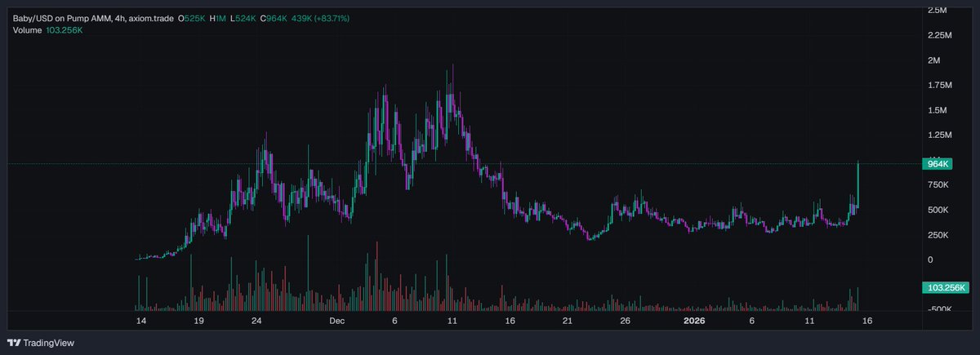Click the 1.5M price axis label
This screenshot has height=355, width=980.
click(937, 110)
